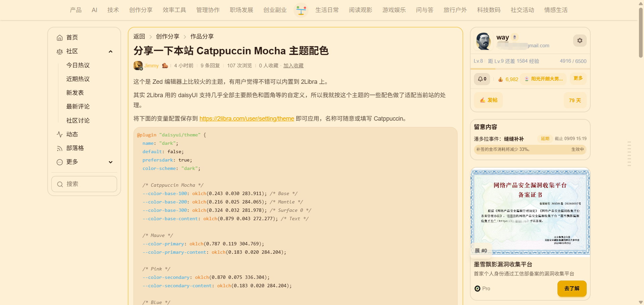Open the settings gear in the profile card

click(x=580, y=41)
